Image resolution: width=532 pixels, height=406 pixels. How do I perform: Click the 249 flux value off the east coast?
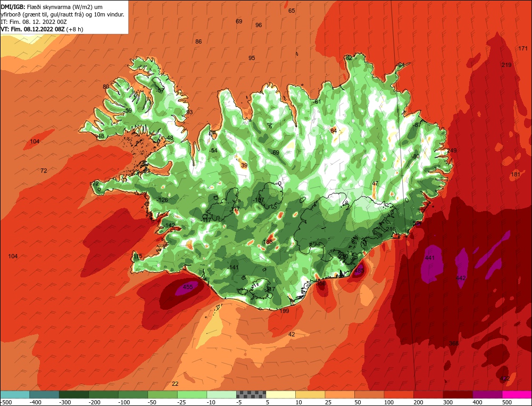452,150
